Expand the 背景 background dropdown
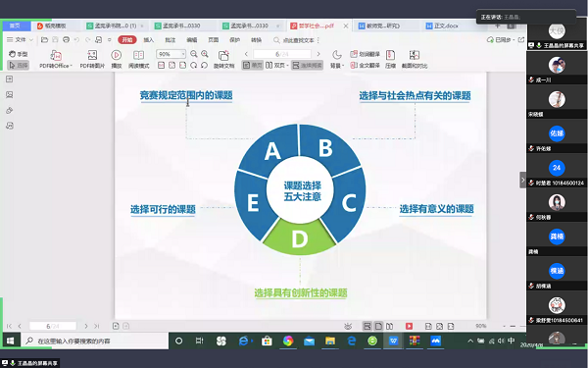Image resolution: width=588 pixels, height=368 pixels. tap(337, 59)
